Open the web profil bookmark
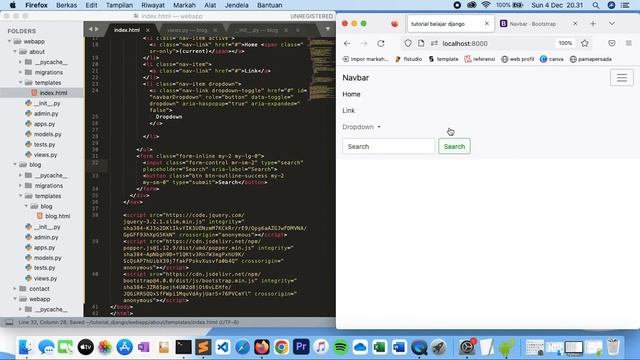This screenshot has height=360, width=640. (x=518, y=59)
